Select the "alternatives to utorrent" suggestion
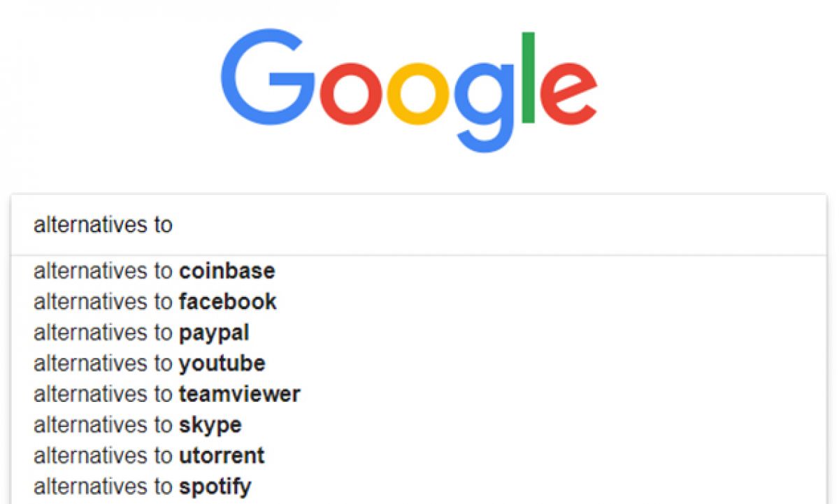839x504 pixels. click(x=149, y=455)
